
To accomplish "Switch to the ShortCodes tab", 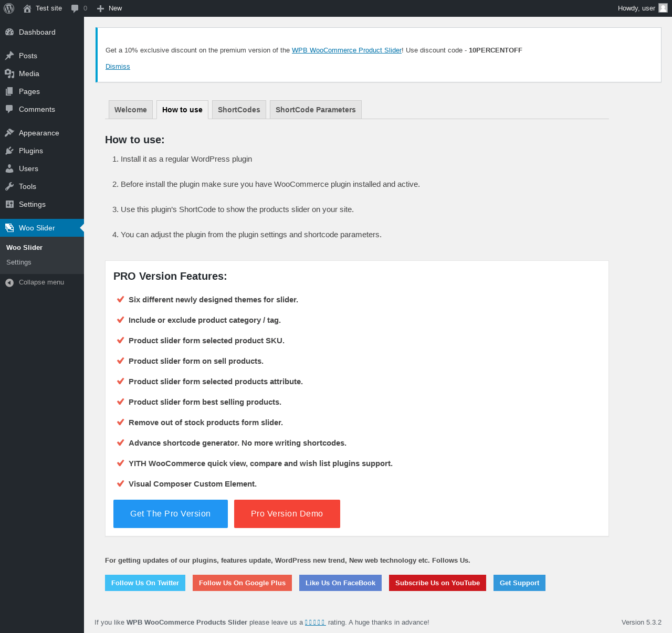I will (x=239, y=110).
